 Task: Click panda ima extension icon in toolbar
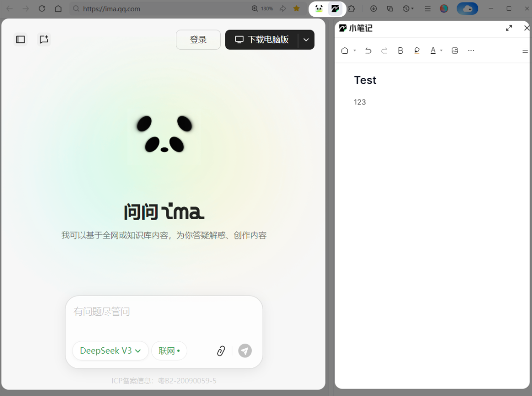(x=319, y=9)
